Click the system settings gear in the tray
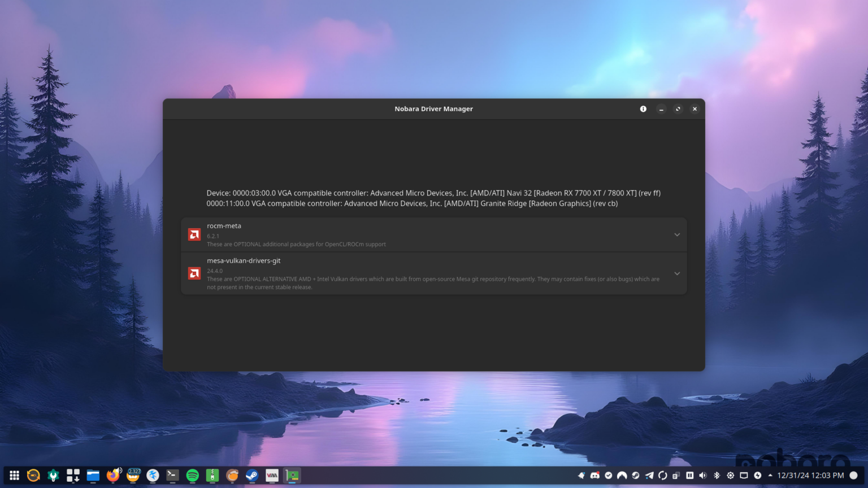 pyautogui.click(x=730, y=476)
